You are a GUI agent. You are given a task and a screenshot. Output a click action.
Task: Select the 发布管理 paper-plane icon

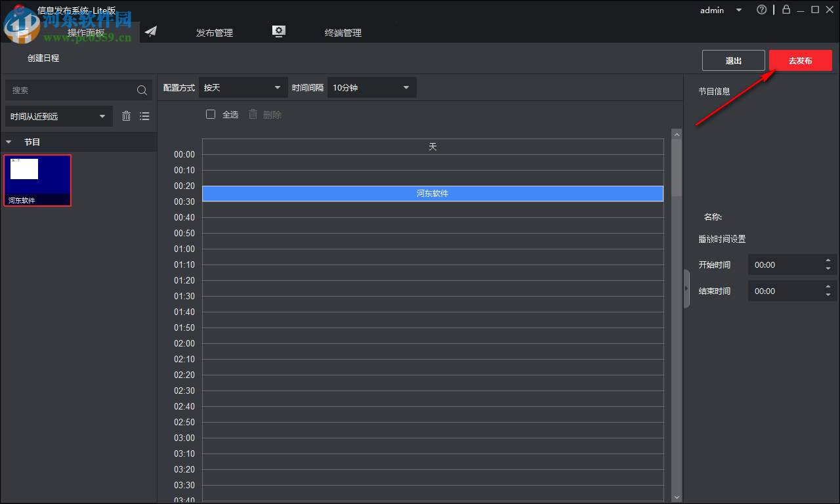[x=151, y=31]
